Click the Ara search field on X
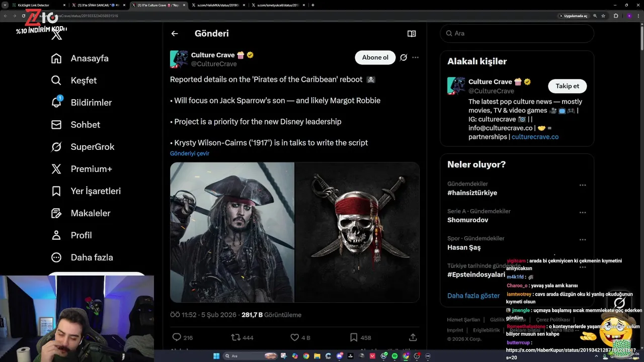Viewport: 644px width, 362px height. [517, 33]
